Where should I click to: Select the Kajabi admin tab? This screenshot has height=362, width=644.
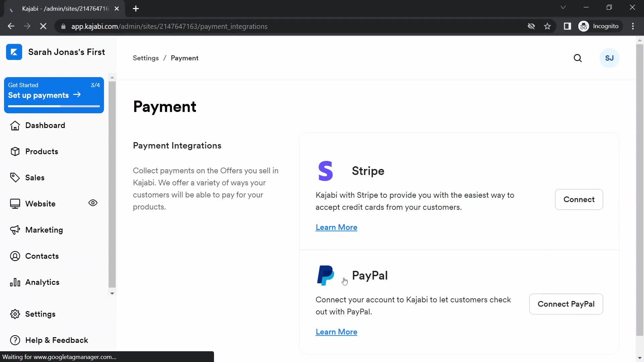[65, 9]
